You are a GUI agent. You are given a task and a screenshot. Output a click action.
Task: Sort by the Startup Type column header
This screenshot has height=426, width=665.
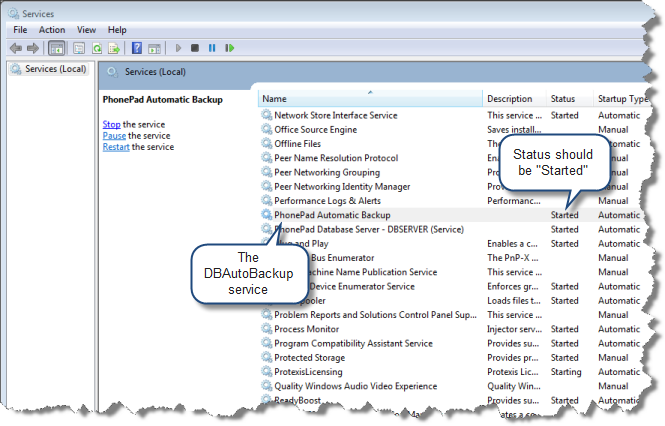click(x=621, y=98)
